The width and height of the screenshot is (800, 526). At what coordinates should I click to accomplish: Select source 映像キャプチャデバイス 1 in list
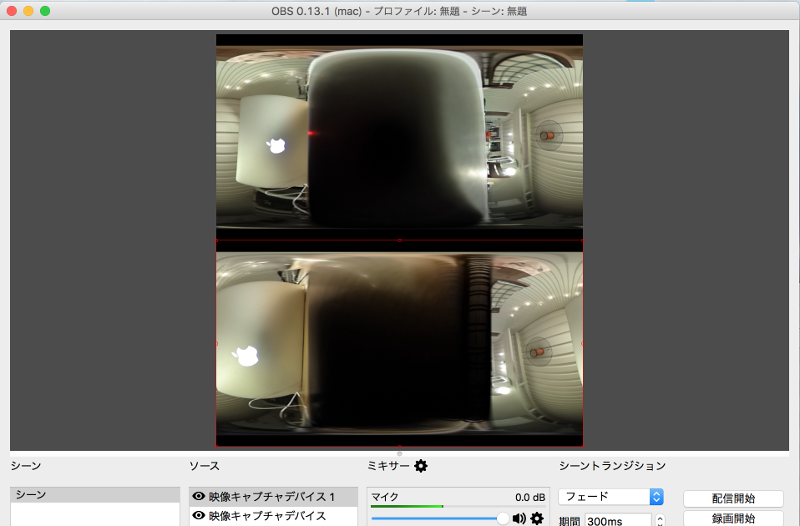click(x=273, y=496)
